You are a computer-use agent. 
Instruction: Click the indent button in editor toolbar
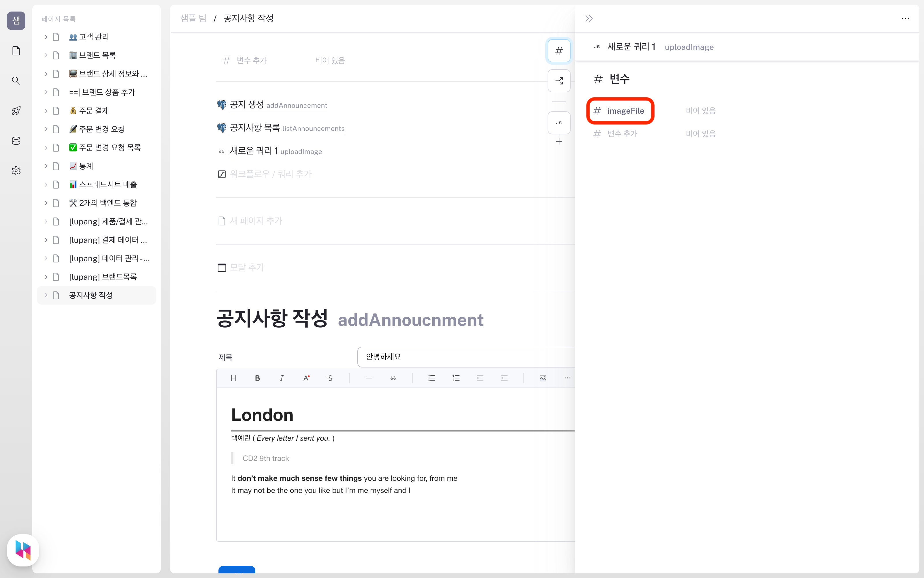tap(480, 378)
